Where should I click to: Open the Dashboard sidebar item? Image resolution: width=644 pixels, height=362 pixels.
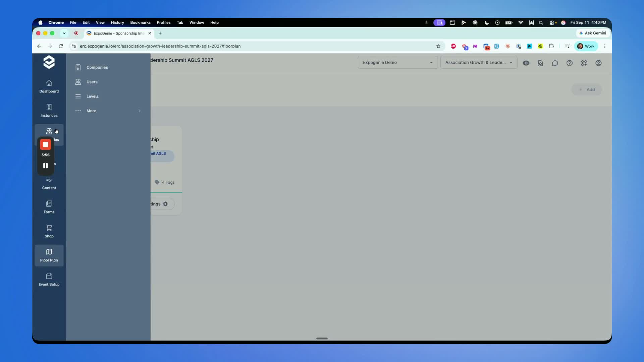coord(49,86)
